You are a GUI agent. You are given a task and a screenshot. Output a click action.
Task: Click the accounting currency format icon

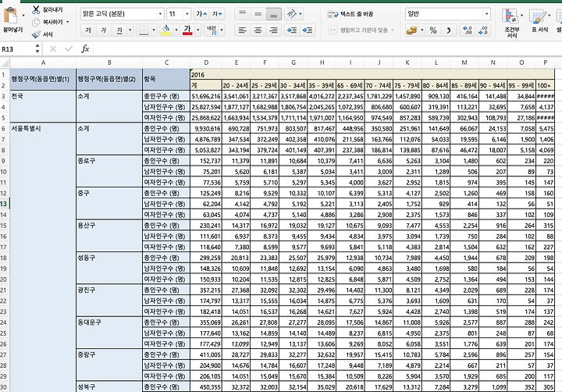411,30
